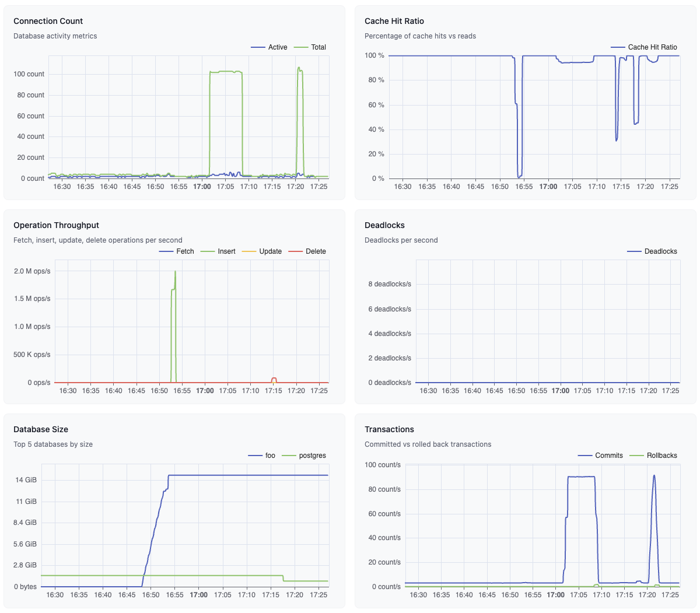Click the '500 K ops/s' axis label

[32, 355]
